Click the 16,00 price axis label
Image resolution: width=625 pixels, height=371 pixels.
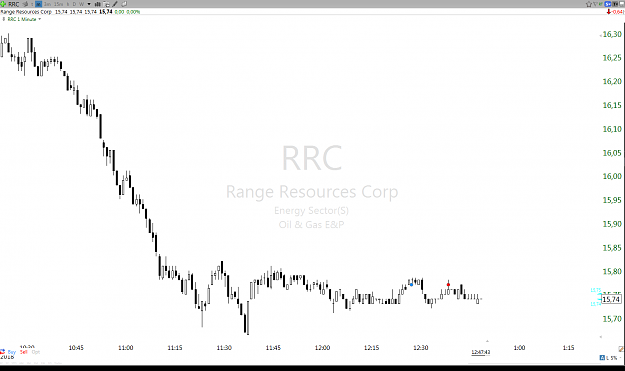[x=612, y=176]
